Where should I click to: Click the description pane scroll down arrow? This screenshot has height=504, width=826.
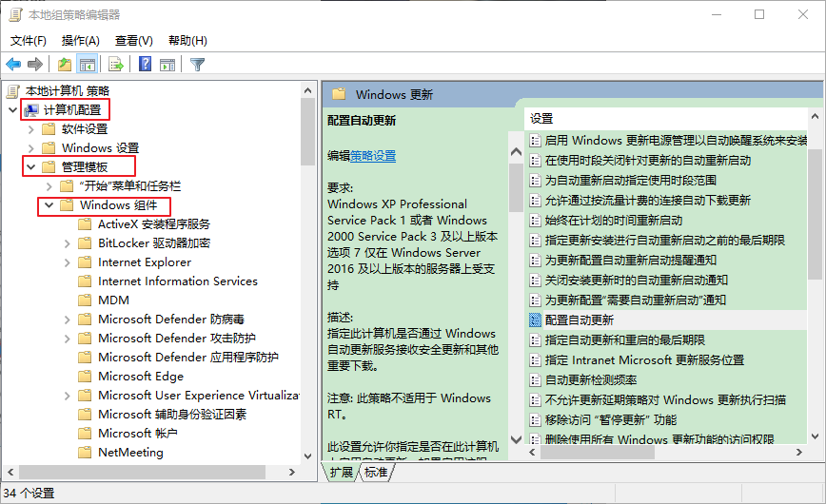[516, 438]
